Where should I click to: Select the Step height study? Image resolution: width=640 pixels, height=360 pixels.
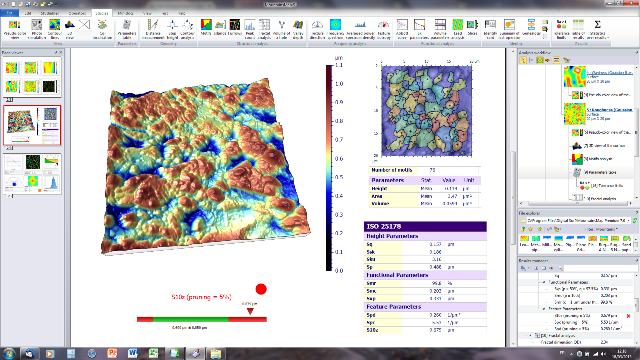172,29
